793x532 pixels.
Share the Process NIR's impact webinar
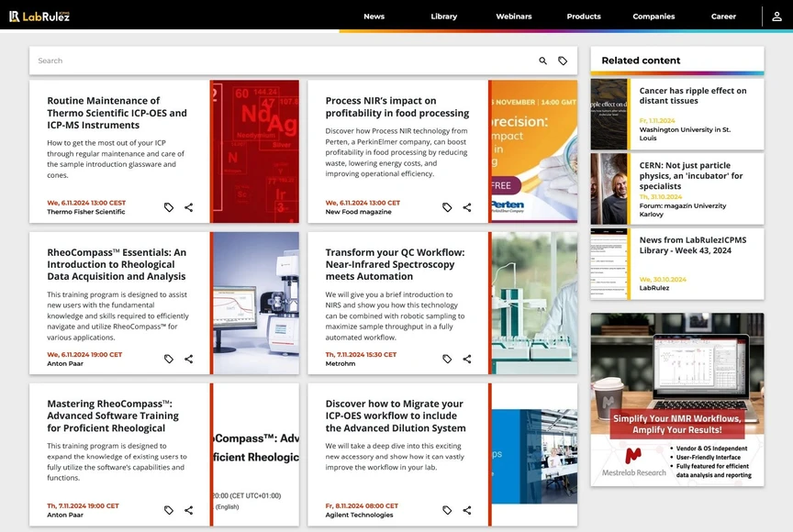pyautogui.click(x=467, y=207)
